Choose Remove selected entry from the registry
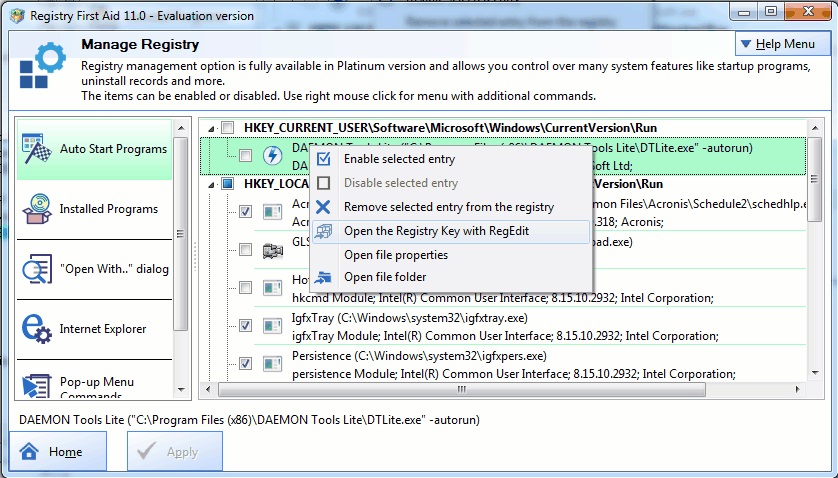 [451, 207]
